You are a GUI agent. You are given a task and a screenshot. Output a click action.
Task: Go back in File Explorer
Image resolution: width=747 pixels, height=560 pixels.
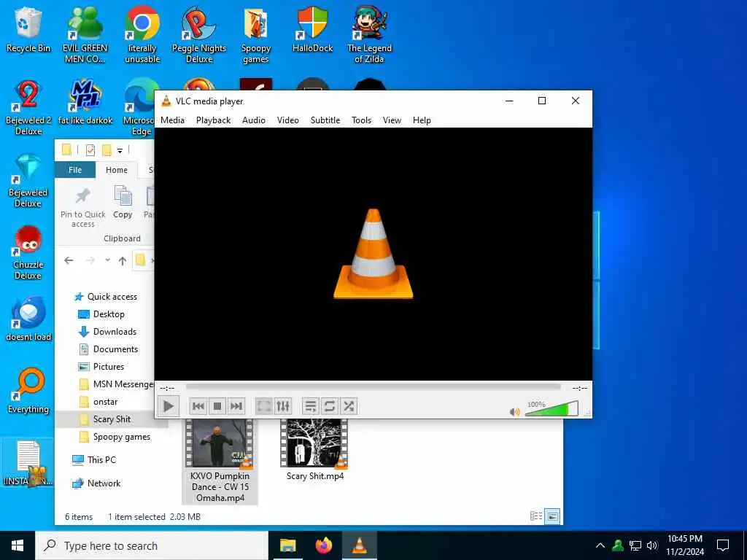coord(69,260)
